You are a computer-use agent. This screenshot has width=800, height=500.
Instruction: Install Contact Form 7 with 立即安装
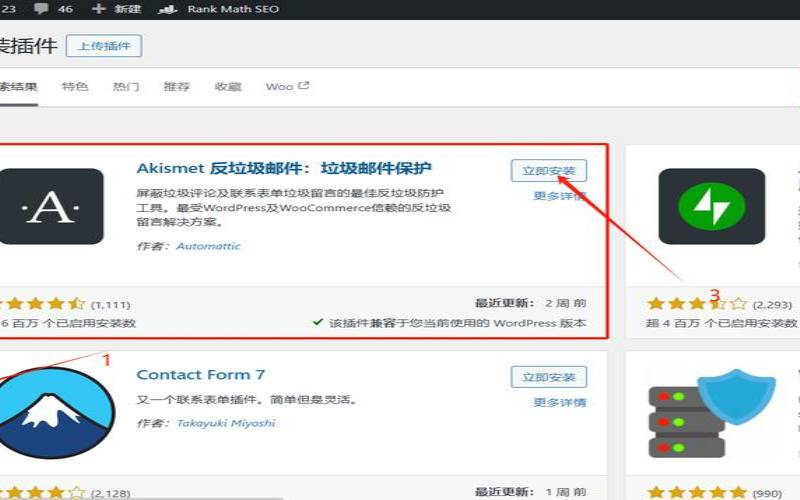point(548,377)
